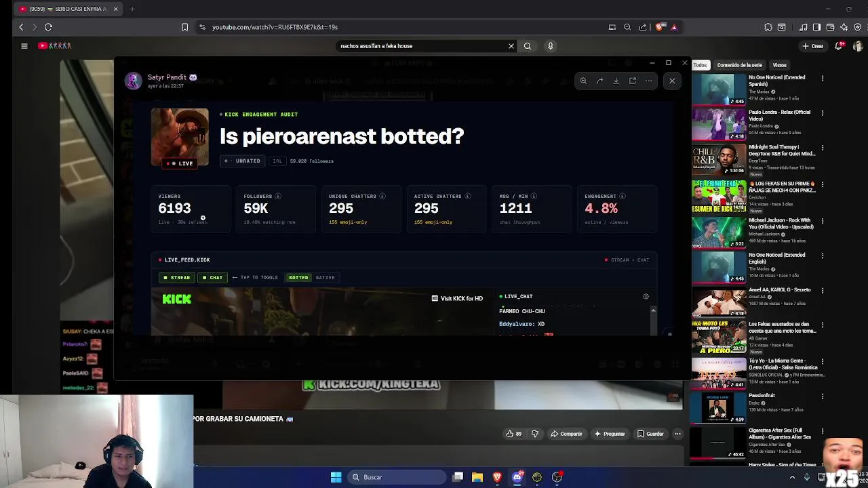Zoom out via address bar magnifier

point(627,27)
